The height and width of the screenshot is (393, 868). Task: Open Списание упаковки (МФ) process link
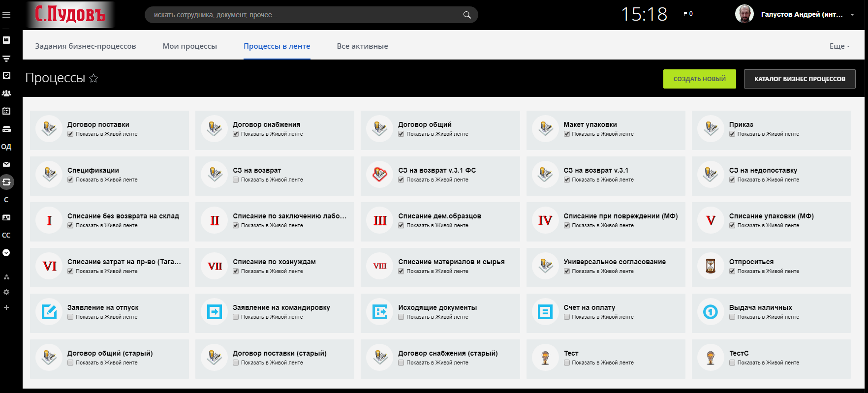(x=772, y=216)
